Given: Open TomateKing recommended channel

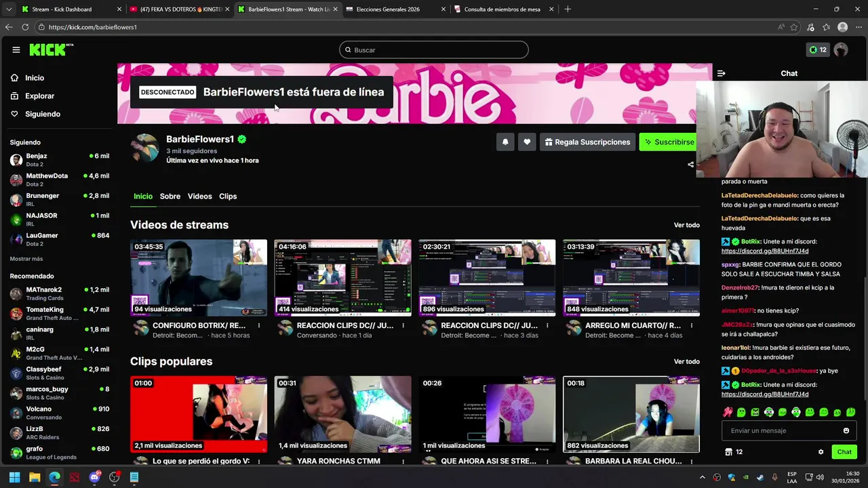Looking at the screenshot, I should point(59,313).
